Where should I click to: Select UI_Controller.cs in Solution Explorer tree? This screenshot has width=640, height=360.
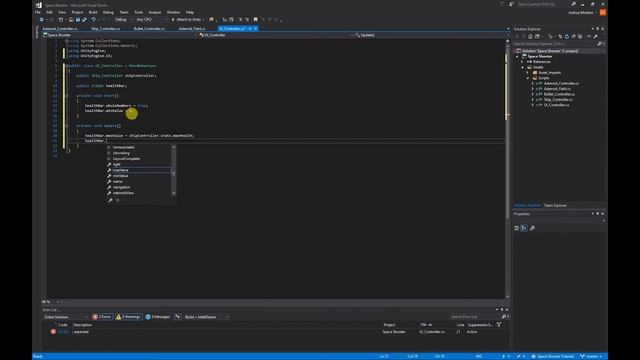coord(556,105)
